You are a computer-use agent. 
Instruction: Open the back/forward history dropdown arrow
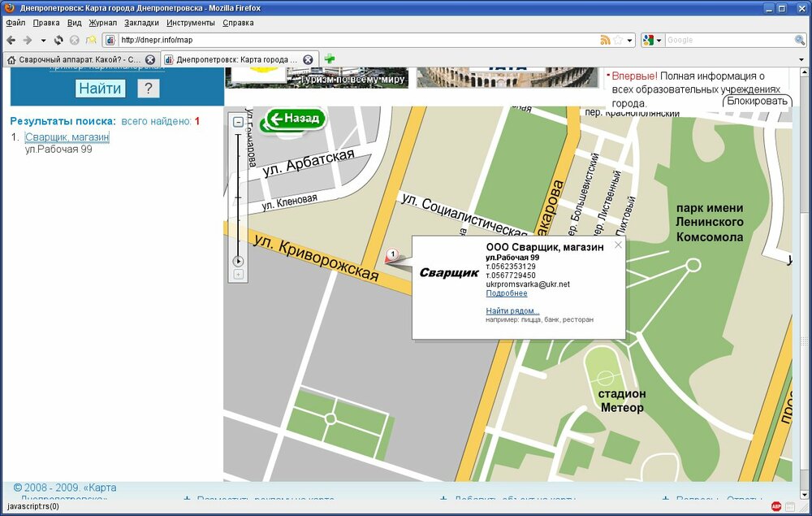[x=42, y=40]
